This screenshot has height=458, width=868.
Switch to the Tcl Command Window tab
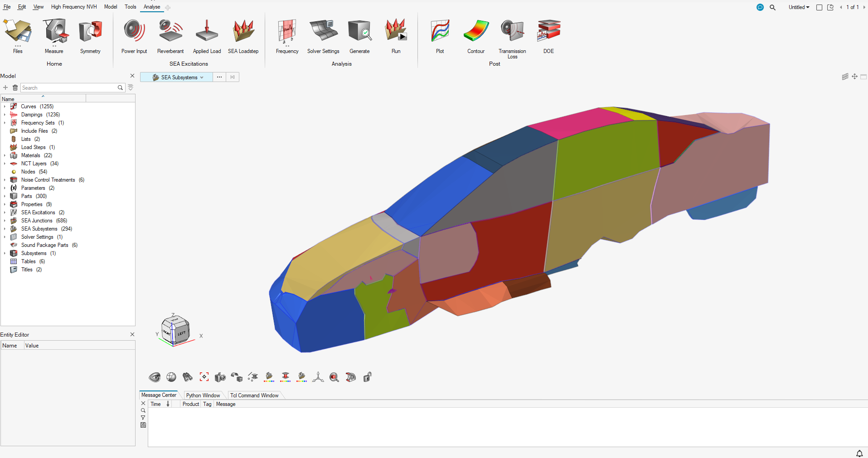tap(254, 395)
